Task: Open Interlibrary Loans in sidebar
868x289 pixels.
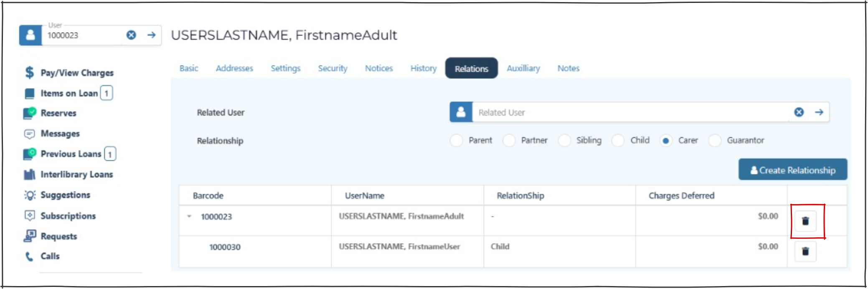Action: (76, 175)
